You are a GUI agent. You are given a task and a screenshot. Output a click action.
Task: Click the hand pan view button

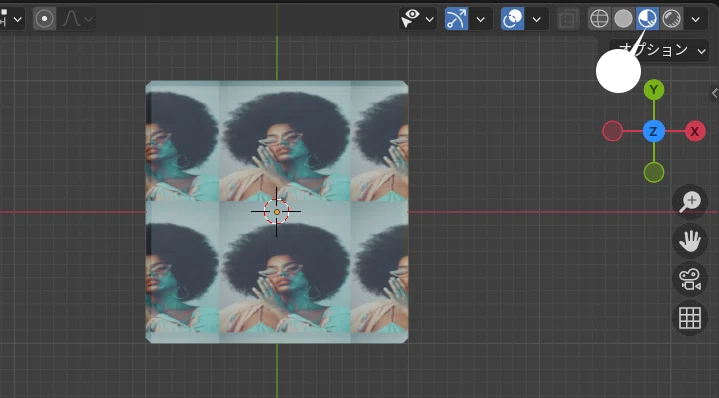tap(690, 240)
